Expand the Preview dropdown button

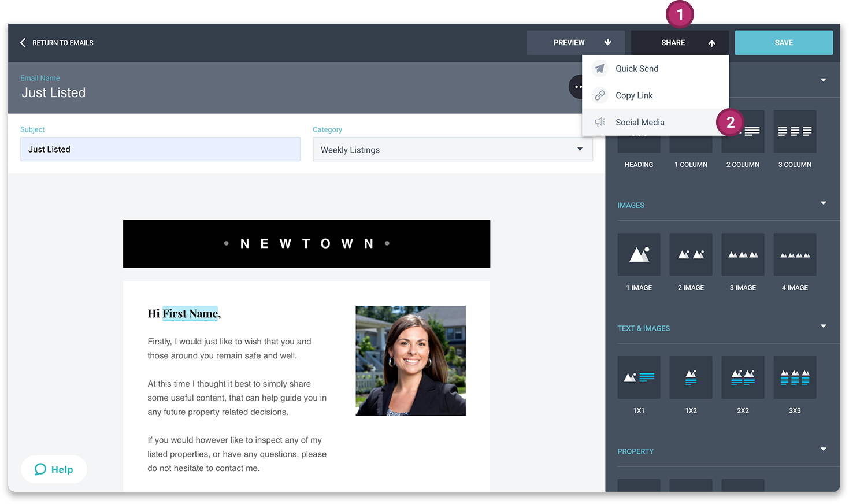[x=576, y=43]
